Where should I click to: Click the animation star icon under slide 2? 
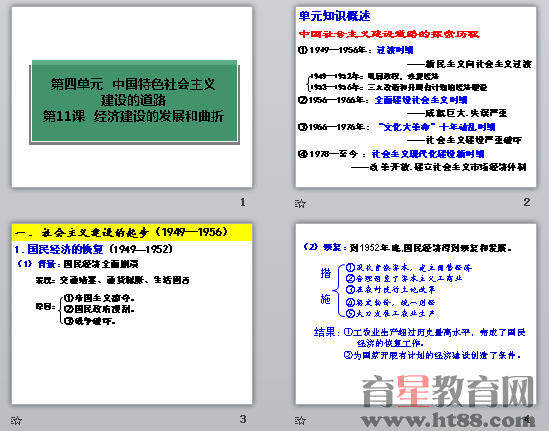(x=300, y=203)
